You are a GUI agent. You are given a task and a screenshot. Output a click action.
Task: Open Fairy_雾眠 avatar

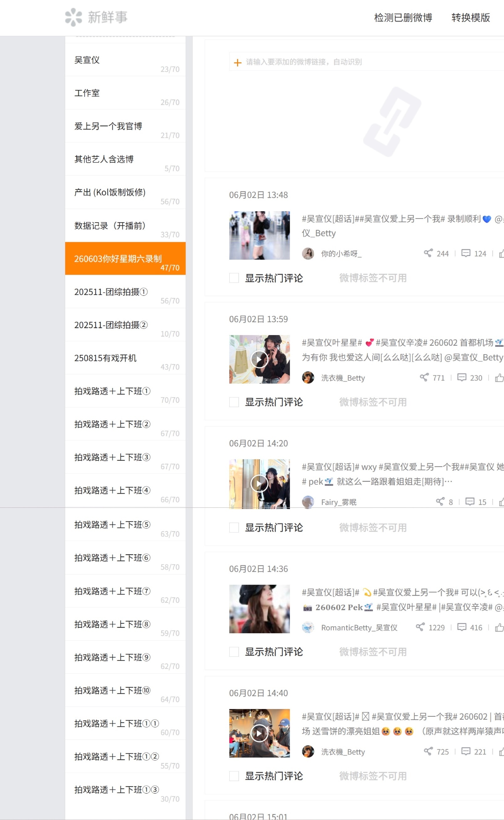[308, 502]
